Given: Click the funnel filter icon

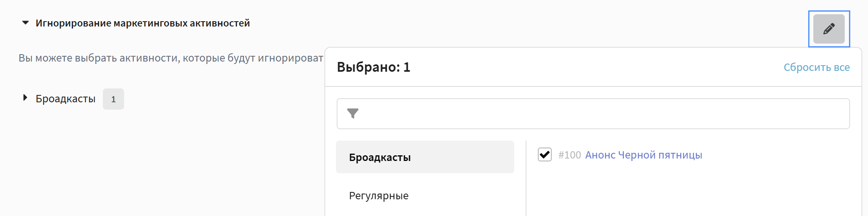Looking at the screenshot, I should (353, 113).
